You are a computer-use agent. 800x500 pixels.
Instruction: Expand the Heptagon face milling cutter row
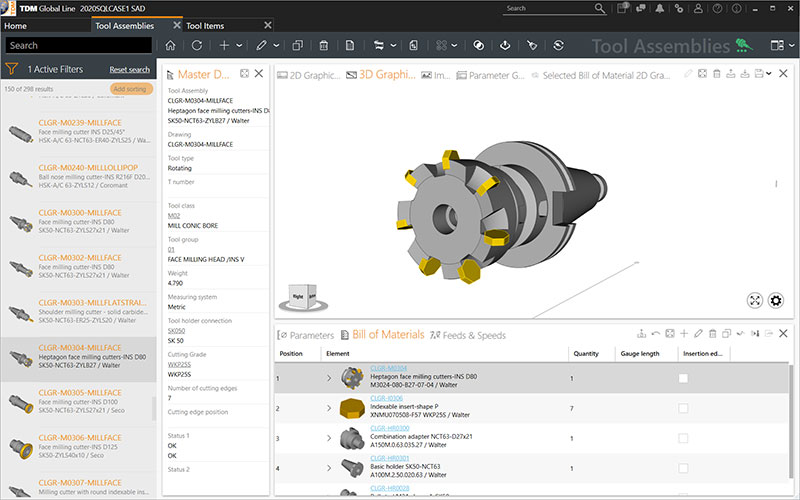coord(327,379)
